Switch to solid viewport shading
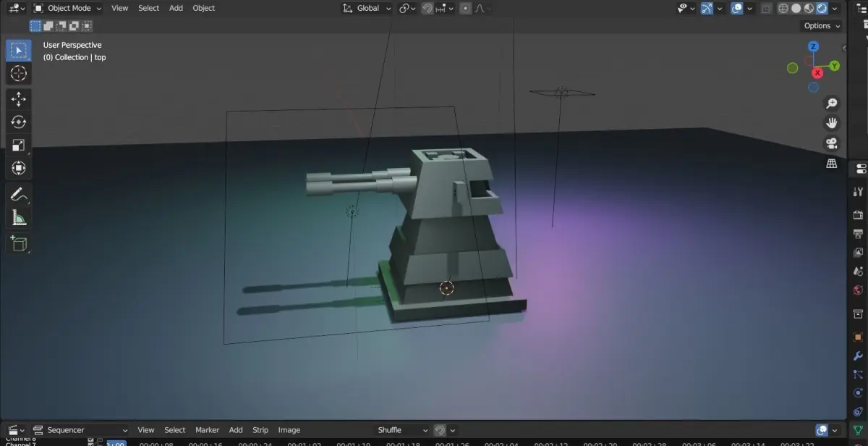The image size is (868, 446). [796, 8]
